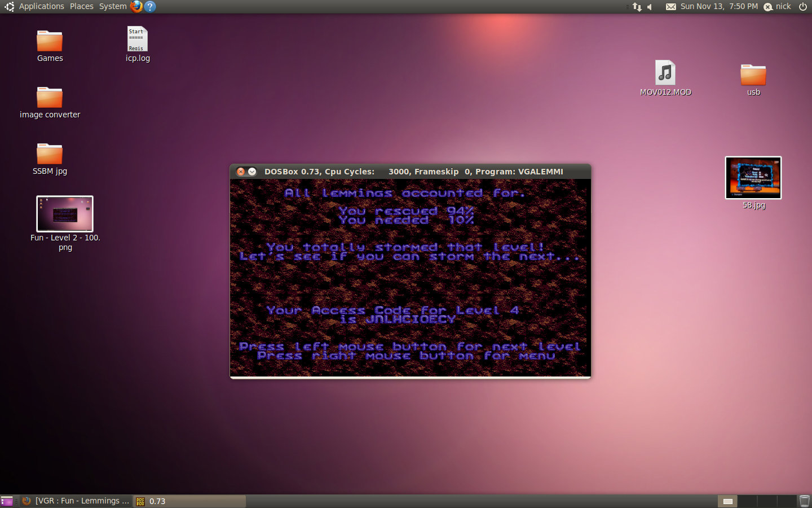The image size is (812, 508).
Task: Open the System menu
Action: coord(113,6)
